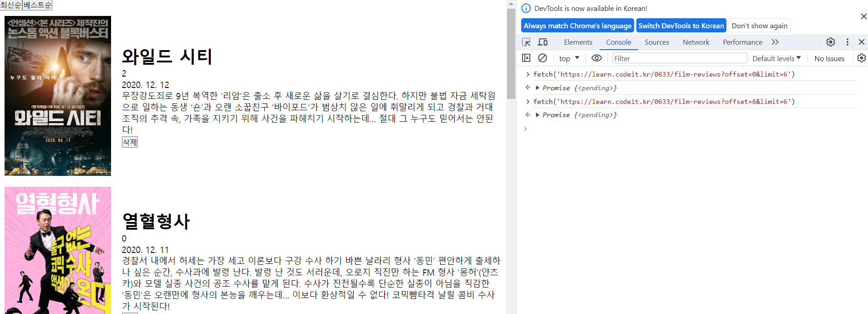Click the fetch command with offset=6

coord(664,102)
